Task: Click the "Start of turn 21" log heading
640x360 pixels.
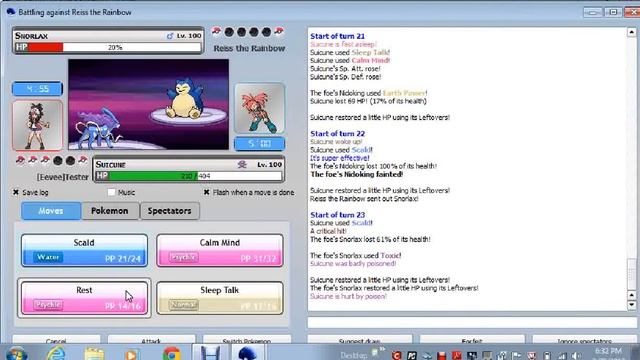Action: pyautogui.click(x=338, y=36)
